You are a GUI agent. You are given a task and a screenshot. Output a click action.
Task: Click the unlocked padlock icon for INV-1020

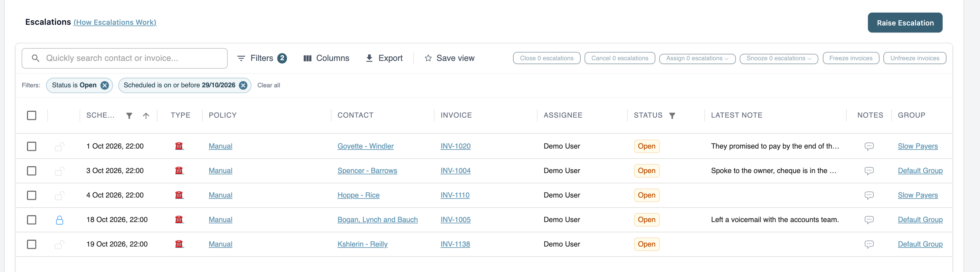[x=59, y=146]
